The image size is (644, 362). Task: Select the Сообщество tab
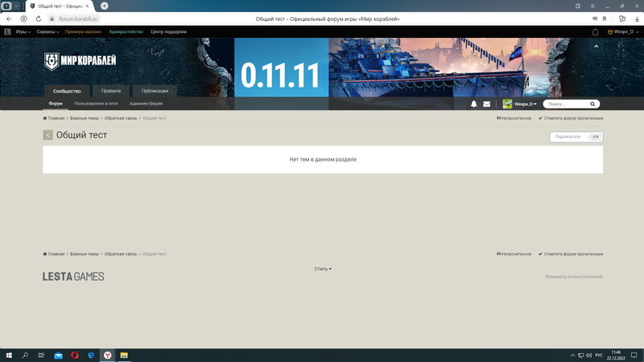pos(67,91)
